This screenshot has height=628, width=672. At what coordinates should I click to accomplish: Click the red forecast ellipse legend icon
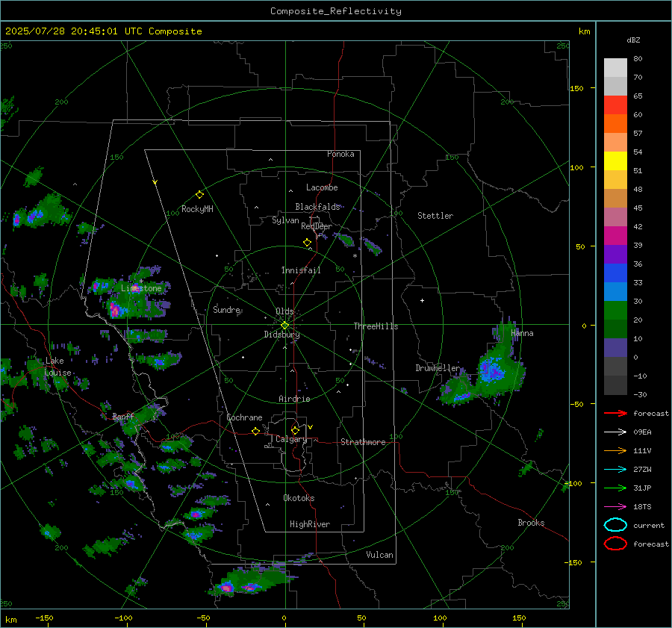(x=615, y=544)
